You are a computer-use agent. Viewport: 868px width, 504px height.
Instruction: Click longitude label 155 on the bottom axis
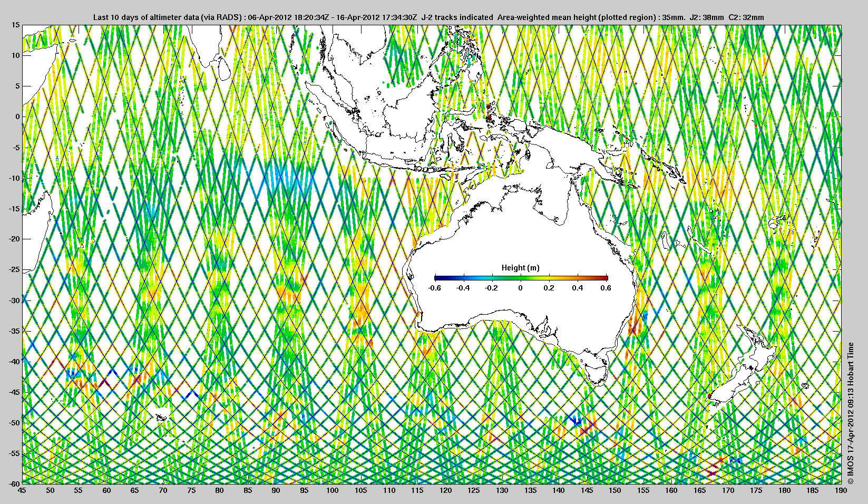click(643, 490)
